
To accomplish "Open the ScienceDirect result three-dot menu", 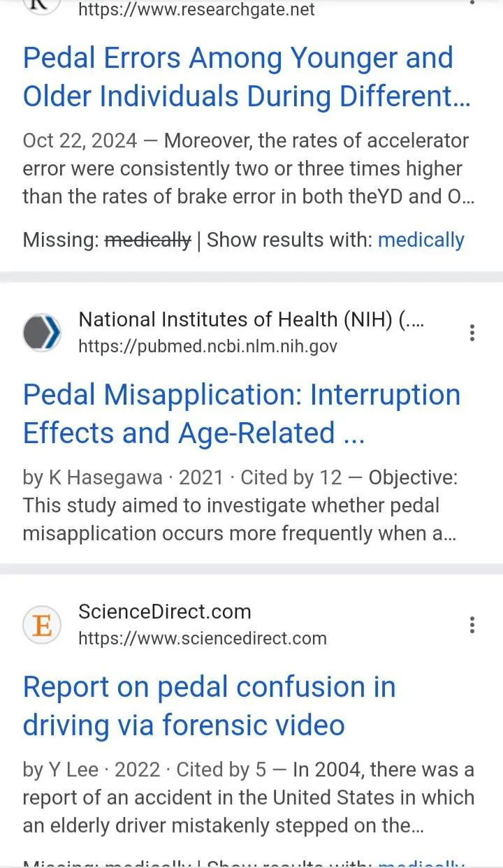I will [472, 624].
